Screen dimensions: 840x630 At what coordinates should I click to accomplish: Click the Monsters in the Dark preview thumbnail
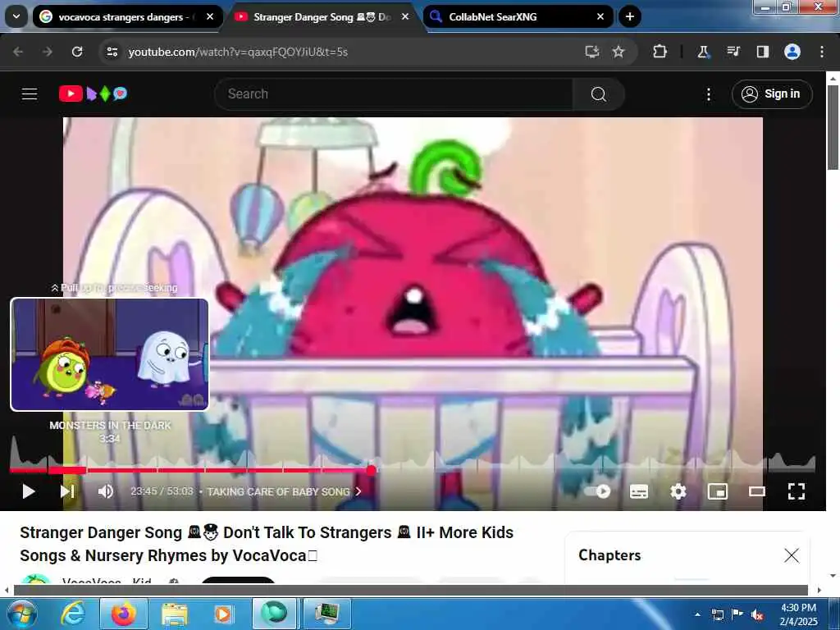point(110,354)
